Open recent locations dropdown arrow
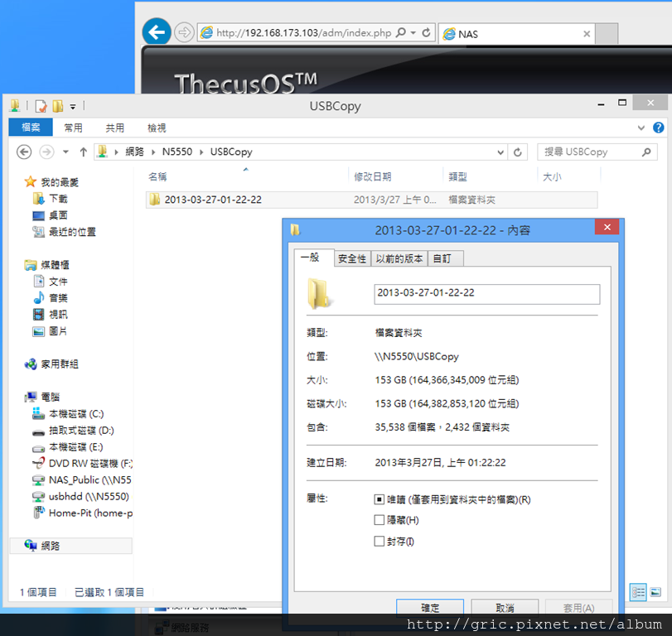 pos(65,152)
